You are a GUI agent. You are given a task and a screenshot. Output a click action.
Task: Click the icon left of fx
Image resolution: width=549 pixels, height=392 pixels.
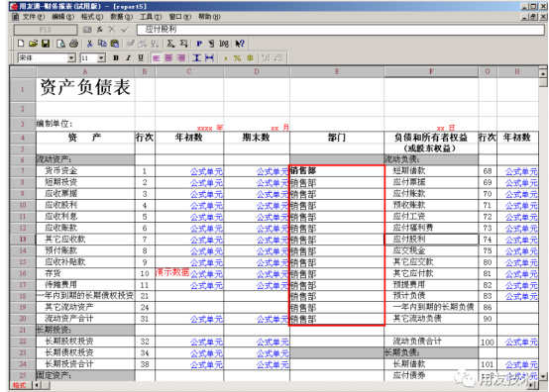(x=87, y=30)
